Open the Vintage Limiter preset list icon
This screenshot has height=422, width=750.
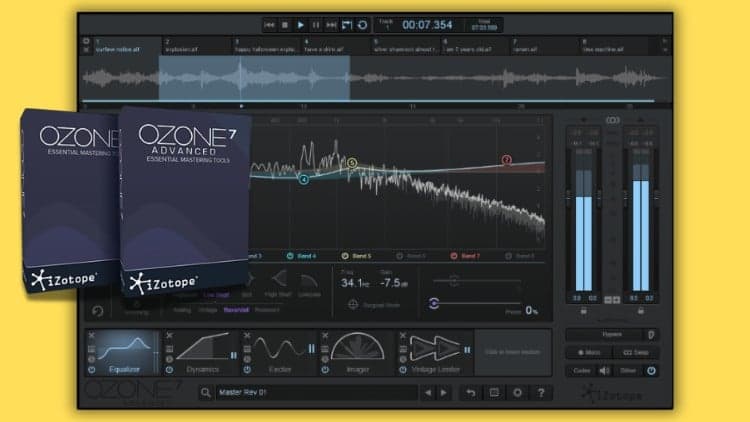coord(403,349)
